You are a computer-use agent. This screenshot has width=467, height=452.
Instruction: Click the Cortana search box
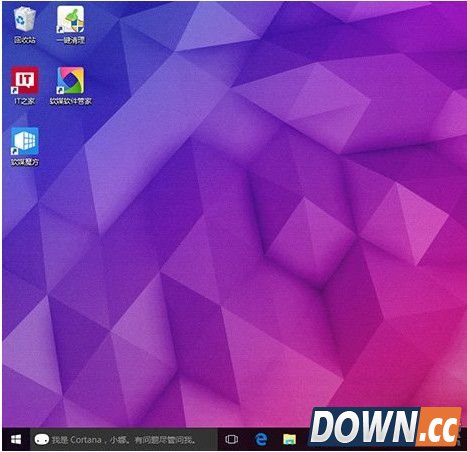pos(124,439)
